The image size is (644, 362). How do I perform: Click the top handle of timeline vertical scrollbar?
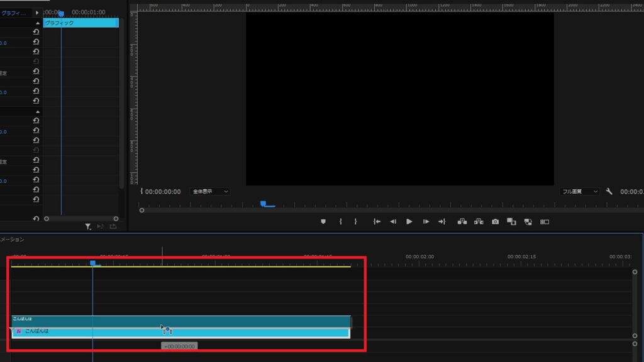click(635, 271)
